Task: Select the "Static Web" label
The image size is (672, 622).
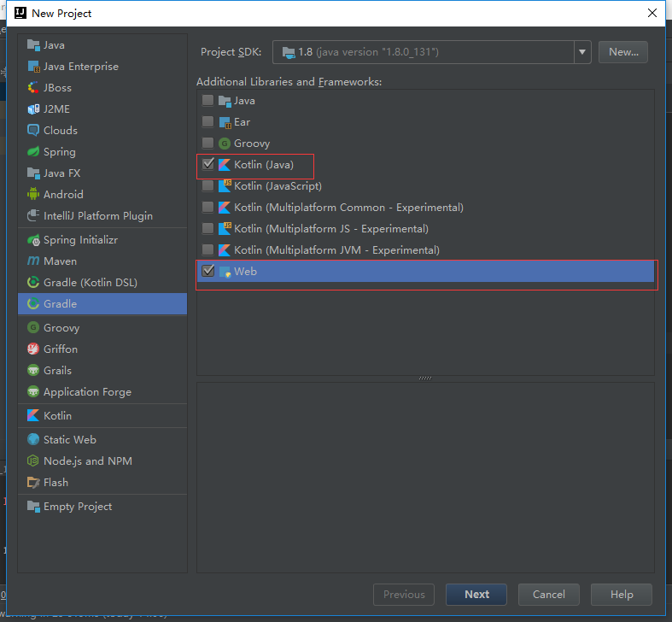Action: pos(70,440)
